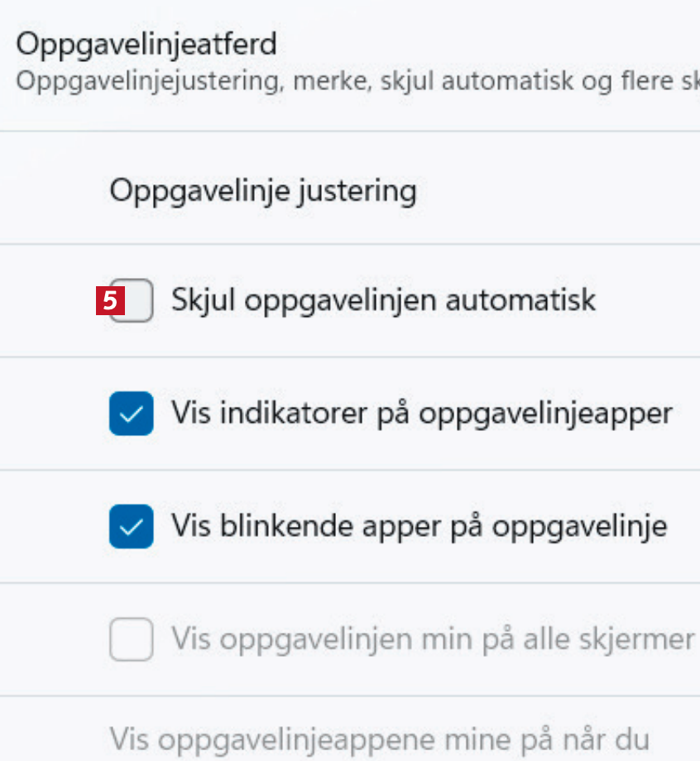Open "Vis oppgavelinjeappene mine på" dropdown row
Image resolution: width=700 pixels, height=761 pixels.
point(381,737)
